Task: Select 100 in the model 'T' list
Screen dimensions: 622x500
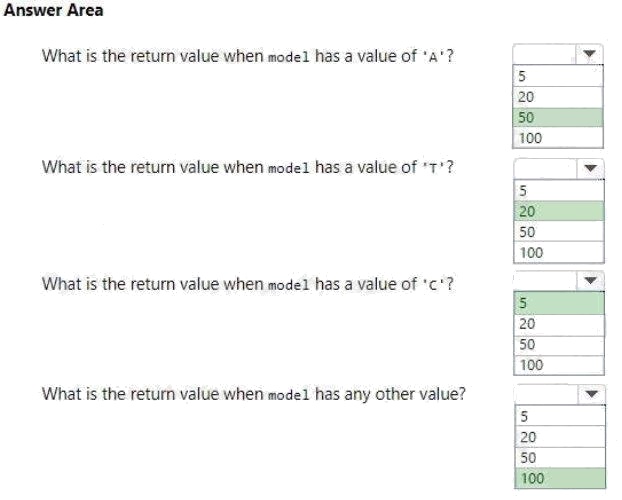Action: coord(559,252)
